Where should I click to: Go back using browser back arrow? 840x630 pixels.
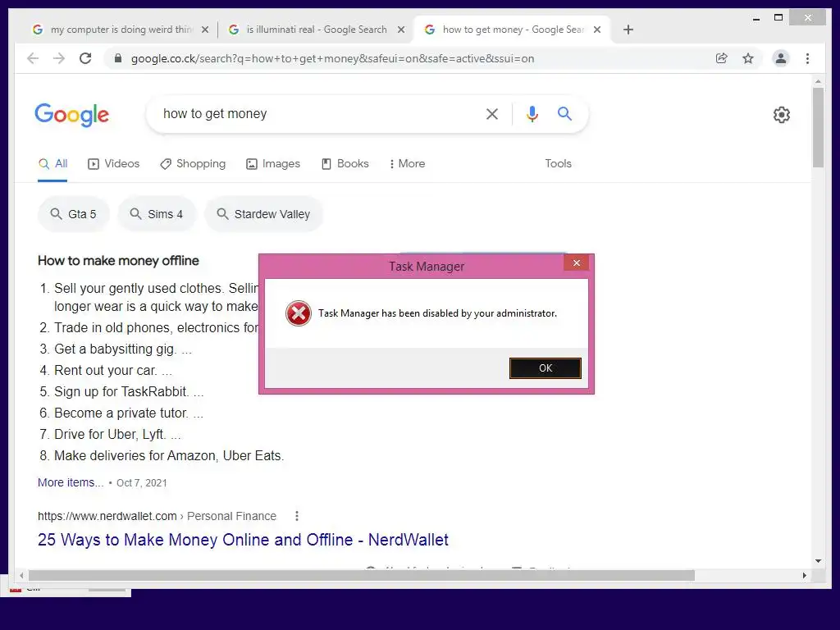(33, 58)
